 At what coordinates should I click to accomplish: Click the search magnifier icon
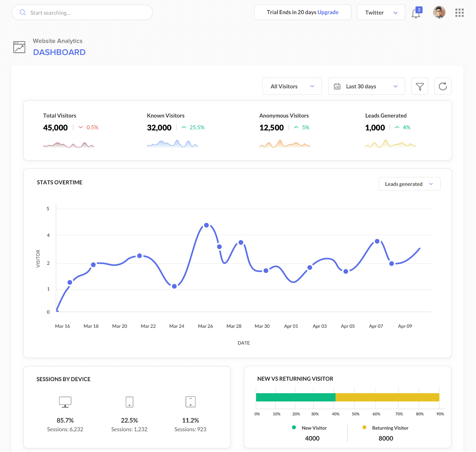[x=23, y=12]
